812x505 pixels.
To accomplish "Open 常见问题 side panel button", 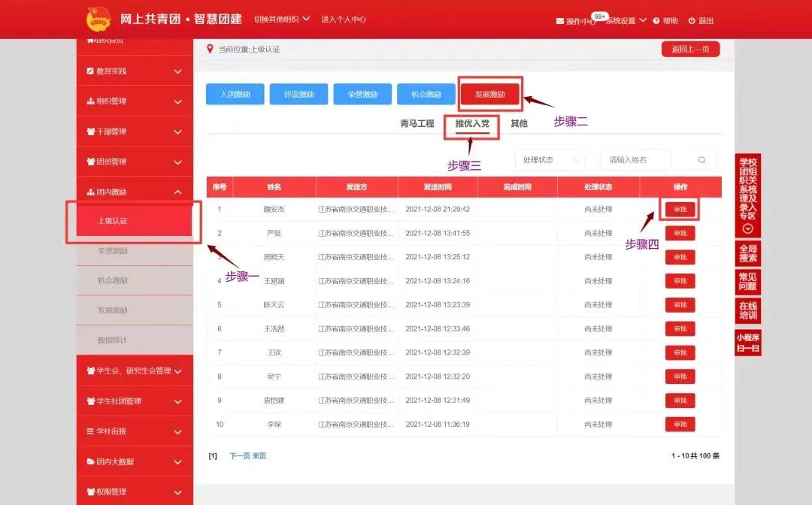I will point(748,282).
